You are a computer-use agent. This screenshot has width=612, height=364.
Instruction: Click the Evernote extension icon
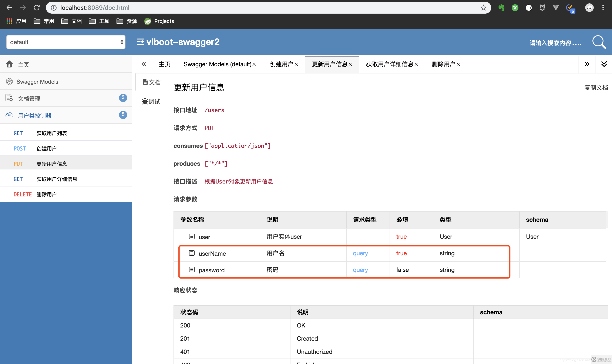(x=501, y=8)
